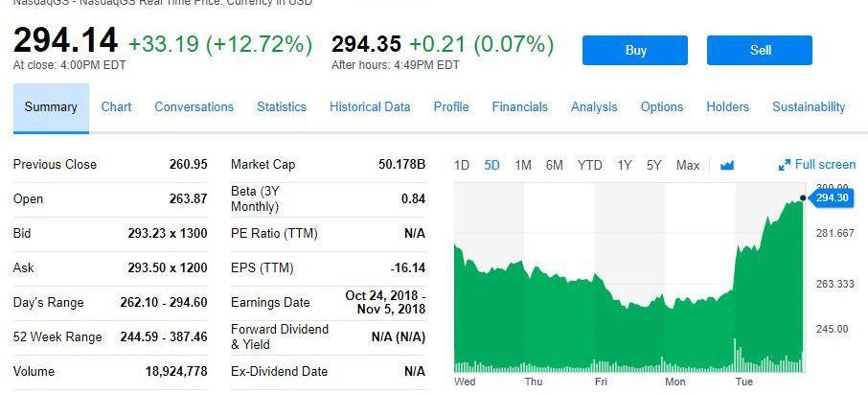Screen dimensions: 868x394
Task: Open the Conversations tab
Action: pos(194,107)
